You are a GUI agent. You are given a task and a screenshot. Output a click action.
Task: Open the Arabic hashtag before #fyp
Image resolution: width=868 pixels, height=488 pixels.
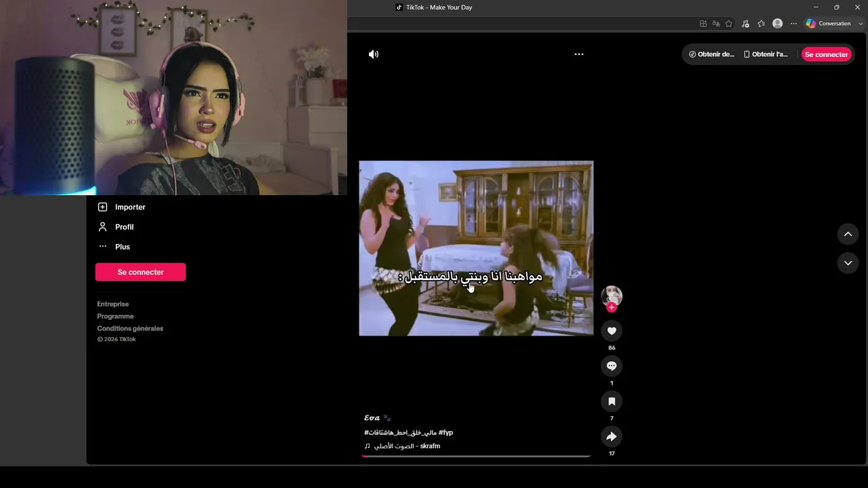click(x=400, y=432)
